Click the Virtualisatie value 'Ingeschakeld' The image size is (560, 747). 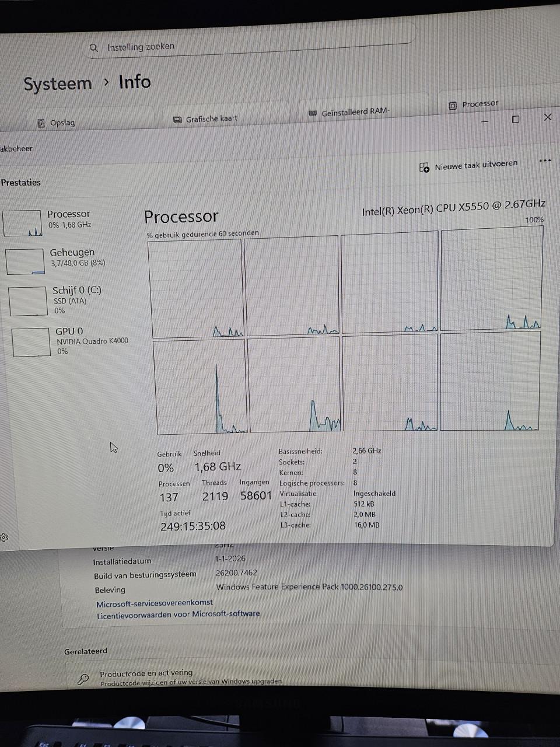tap(374, 493)
